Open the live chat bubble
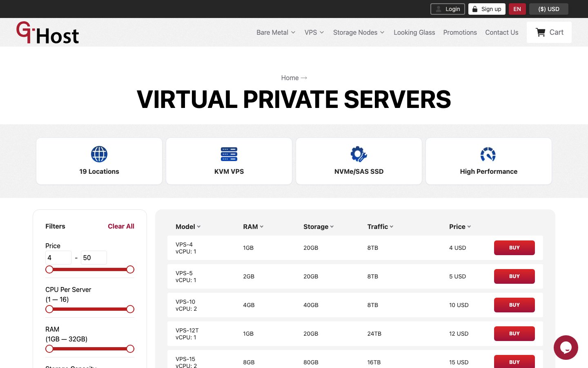The height and width of the screenshot is (368, 588). click(566, 348)
